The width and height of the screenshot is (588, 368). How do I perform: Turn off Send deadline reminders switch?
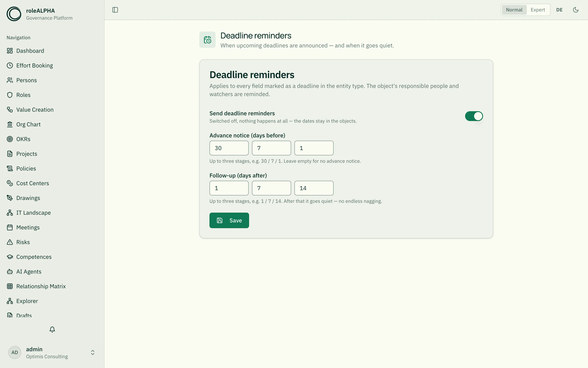[x=474, y=116]
